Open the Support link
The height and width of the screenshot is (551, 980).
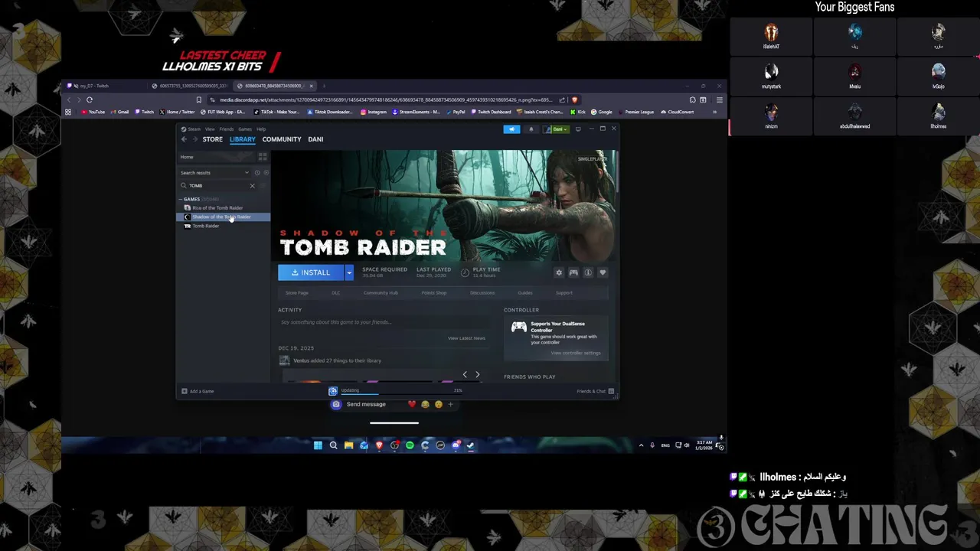click(564, 293)
